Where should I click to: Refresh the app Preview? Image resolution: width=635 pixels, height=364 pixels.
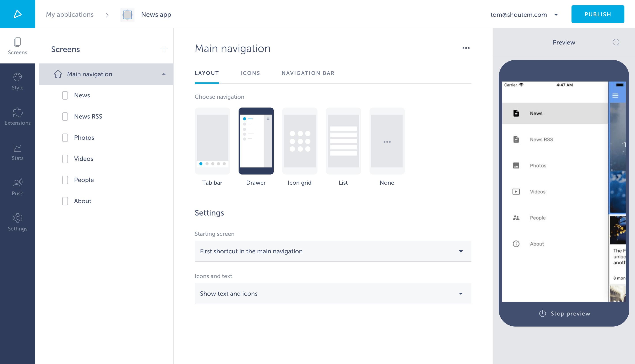pyautogui.click(x=616, y=42)
